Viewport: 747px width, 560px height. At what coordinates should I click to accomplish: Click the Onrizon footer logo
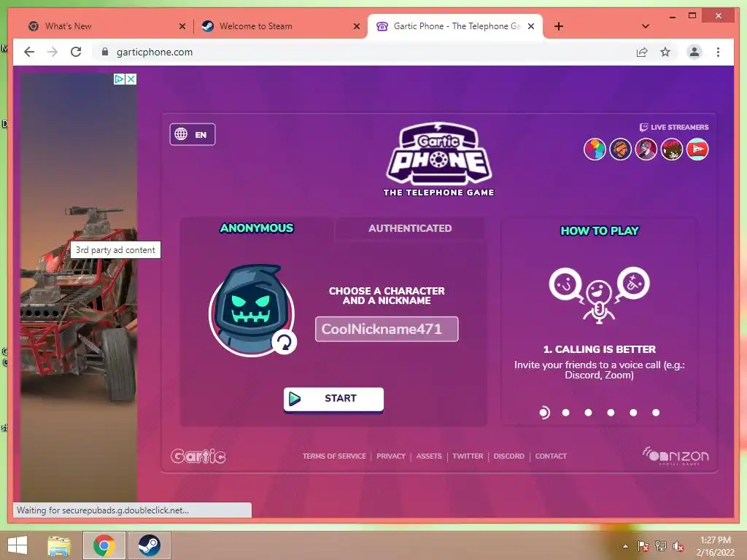click(x=675, y=456)
